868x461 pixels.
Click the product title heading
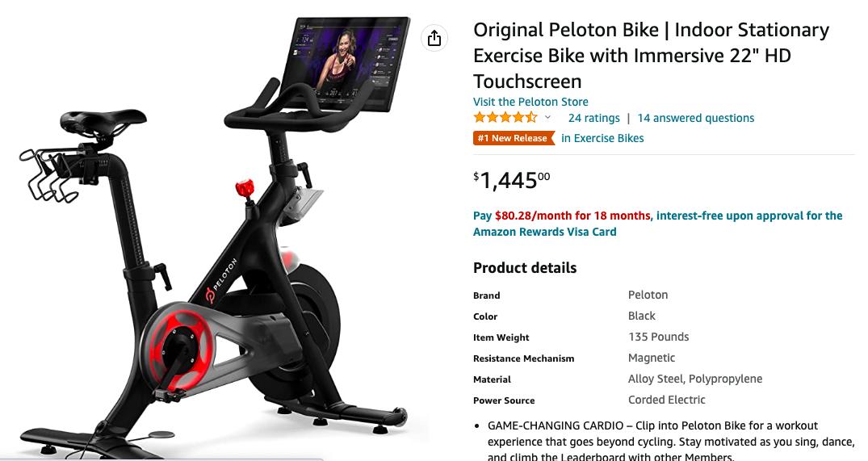coord(651,56)
